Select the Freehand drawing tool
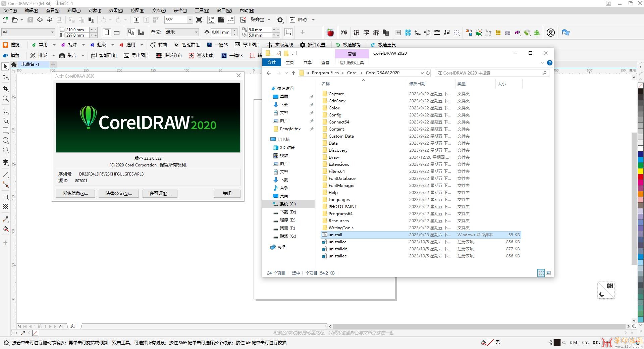The image size is (644, 349). tap(5, 111)
